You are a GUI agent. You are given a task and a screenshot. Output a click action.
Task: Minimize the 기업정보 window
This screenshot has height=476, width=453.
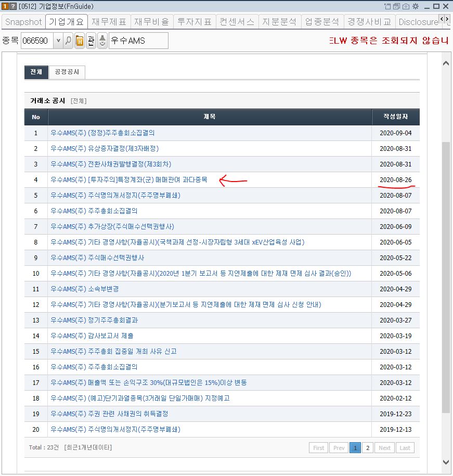(427, 7)
